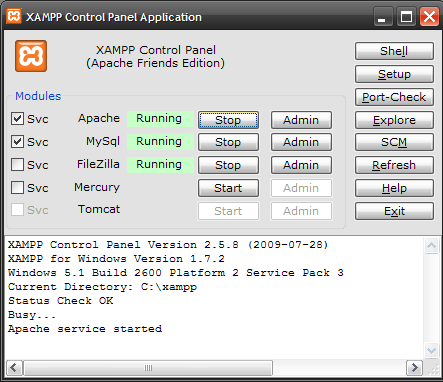The height and width of the screenshot is (382, 443).
Task: Open the SCM services manager
Action: (x=394, y=142)
